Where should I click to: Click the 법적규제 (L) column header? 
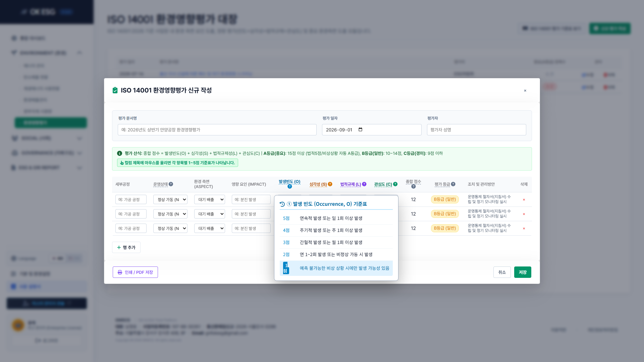click(351, 184)
